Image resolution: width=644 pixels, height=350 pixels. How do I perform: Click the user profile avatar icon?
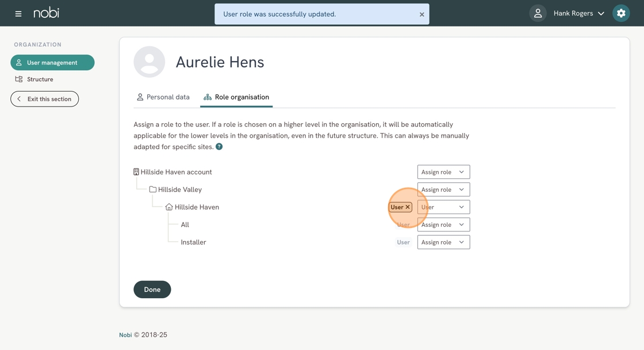(538, 13)
